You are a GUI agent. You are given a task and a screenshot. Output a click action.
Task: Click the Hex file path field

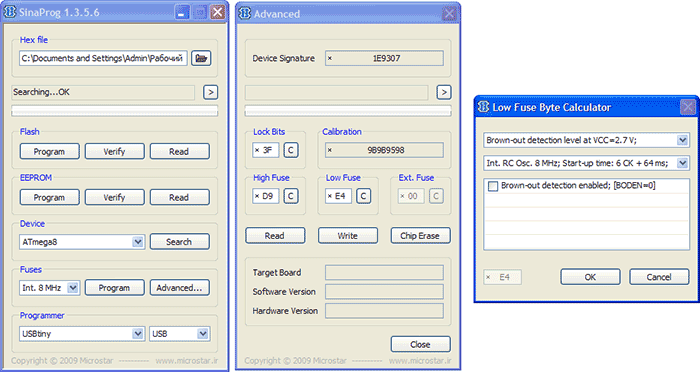pos(103,59)
